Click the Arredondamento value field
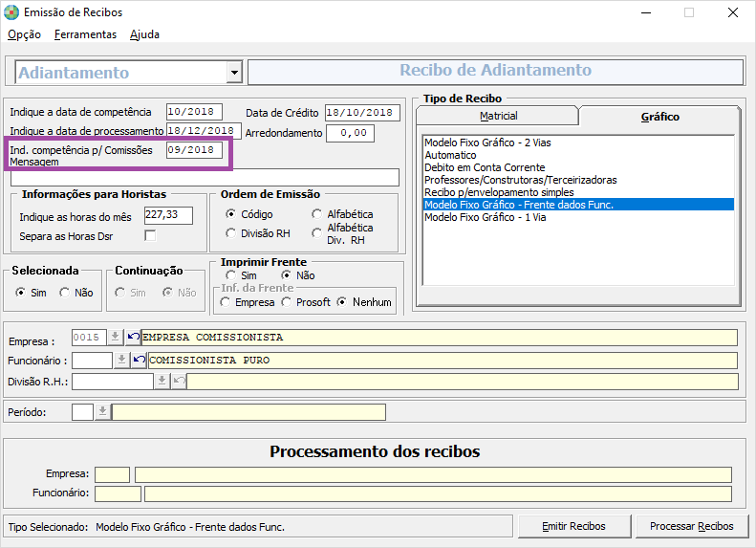Viewport: 756px width, 548px height. point(350,133)
